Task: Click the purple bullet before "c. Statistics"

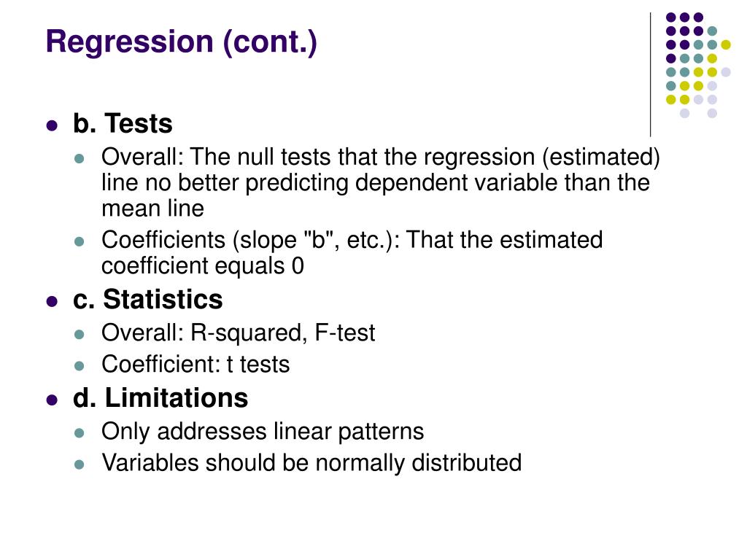Action: pyautogui.click(x=52, y=302)
